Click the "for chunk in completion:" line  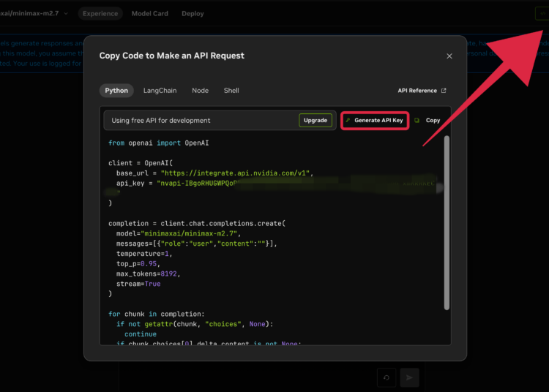156,314
